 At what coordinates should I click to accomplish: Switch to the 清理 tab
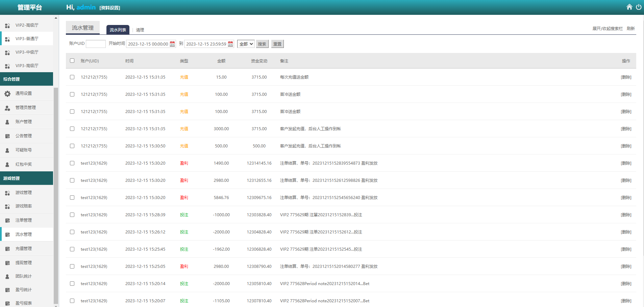coord(140,30)
